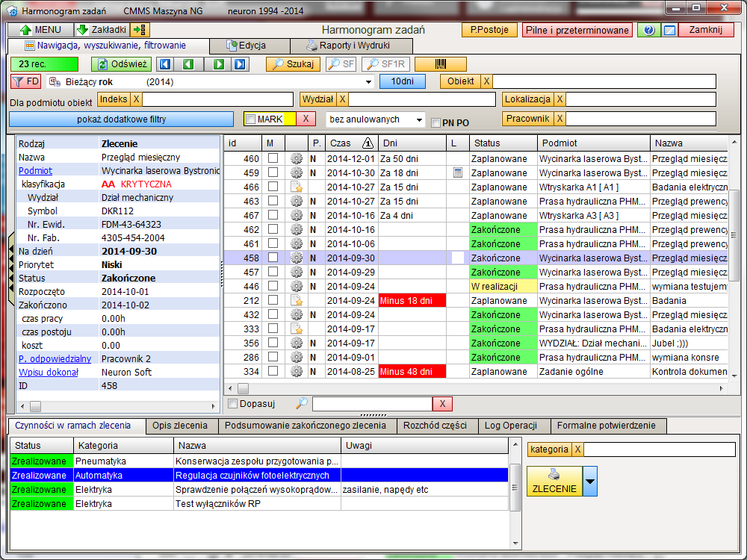Clear the Wydział filter with X
747x560 pixels.
[343, 99]
